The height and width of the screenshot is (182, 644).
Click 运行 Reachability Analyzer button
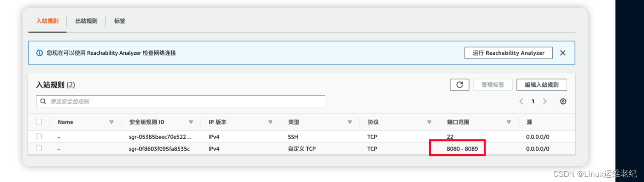point(508,53)
